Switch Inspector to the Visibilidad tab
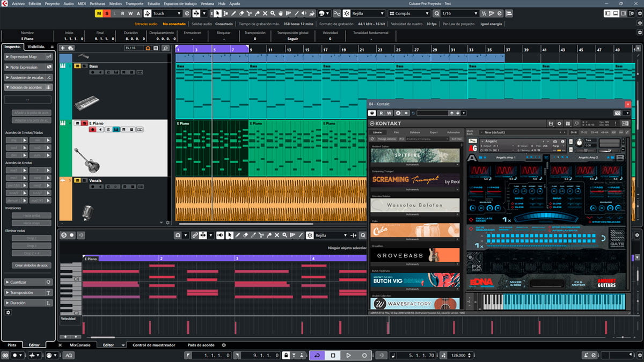Viewport: 644px width, 362px height. pos(37,47)
